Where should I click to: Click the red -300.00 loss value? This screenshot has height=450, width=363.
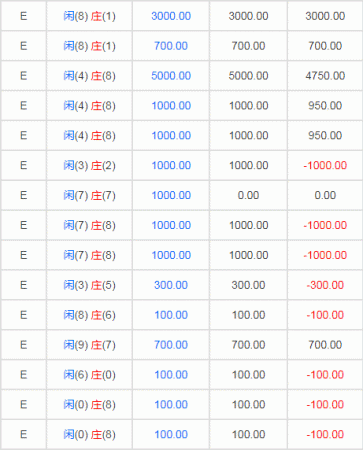325,285
